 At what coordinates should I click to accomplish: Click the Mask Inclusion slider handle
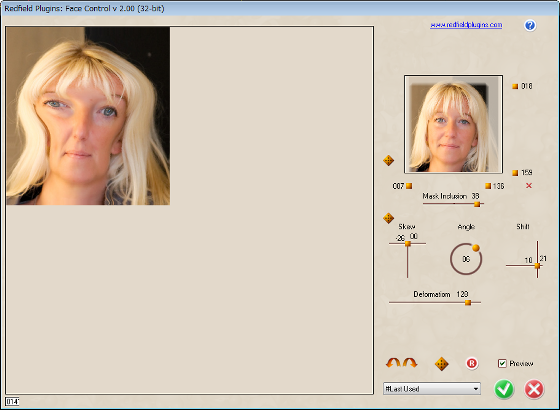coord(477,204)
